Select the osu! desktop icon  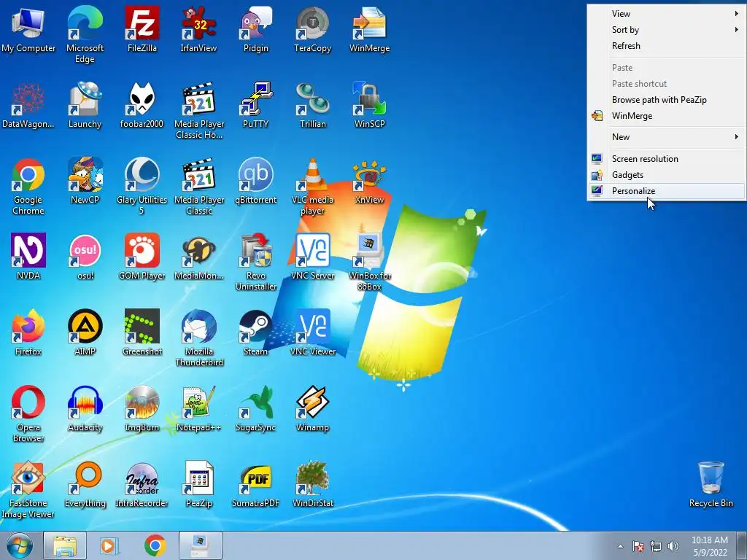point(85,257)
